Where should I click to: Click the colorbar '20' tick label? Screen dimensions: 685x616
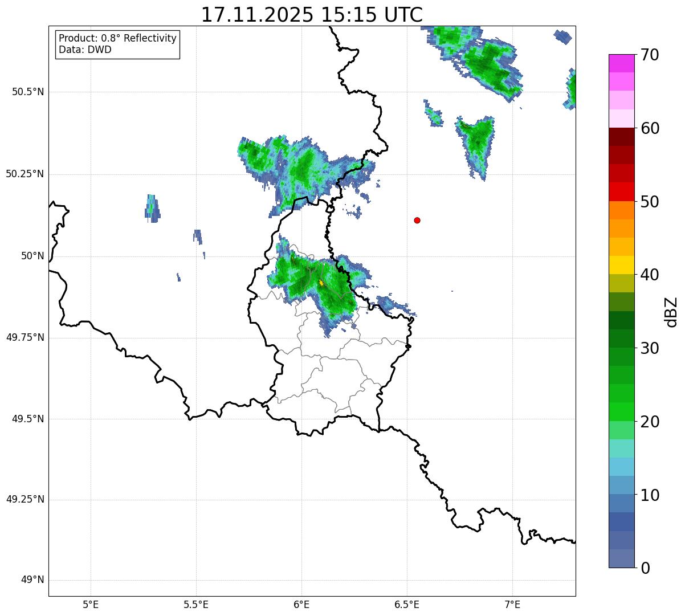tap(650, 422)
